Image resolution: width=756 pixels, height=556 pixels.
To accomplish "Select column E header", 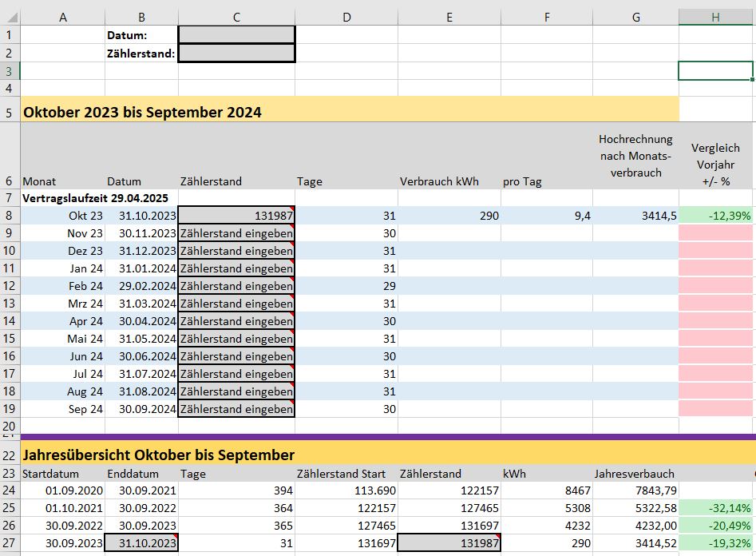I will click(x=449, y=18).
